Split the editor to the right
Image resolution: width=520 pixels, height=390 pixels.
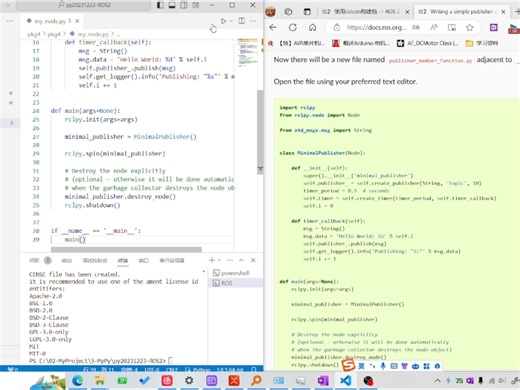[242, 21]
